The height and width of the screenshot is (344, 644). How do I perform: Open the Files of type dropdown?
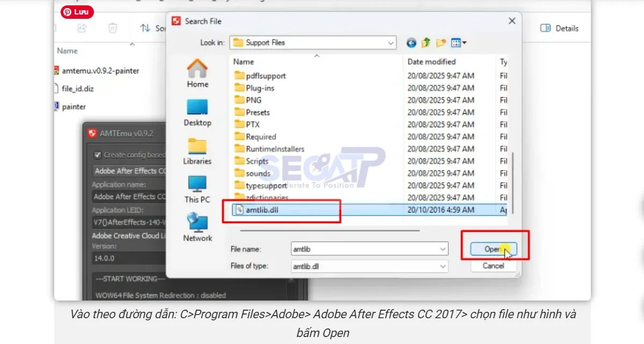(x=443, y=266)
